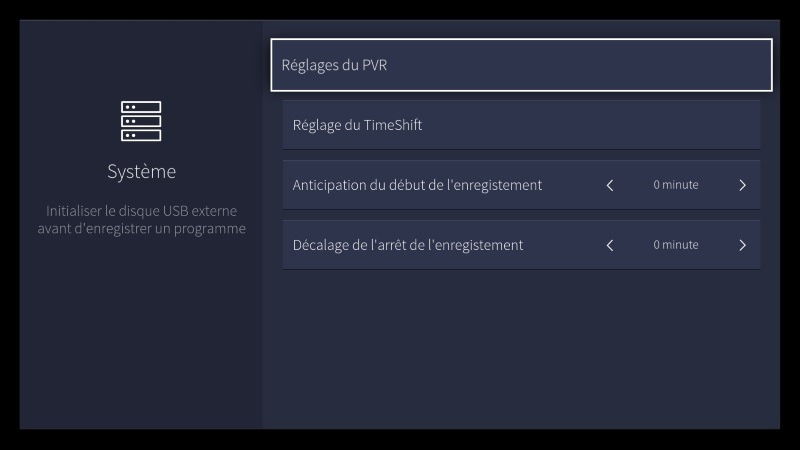Viewport: 800px width, 450px height.
Task: Click blank space under the left panel description
Action: 141,330
